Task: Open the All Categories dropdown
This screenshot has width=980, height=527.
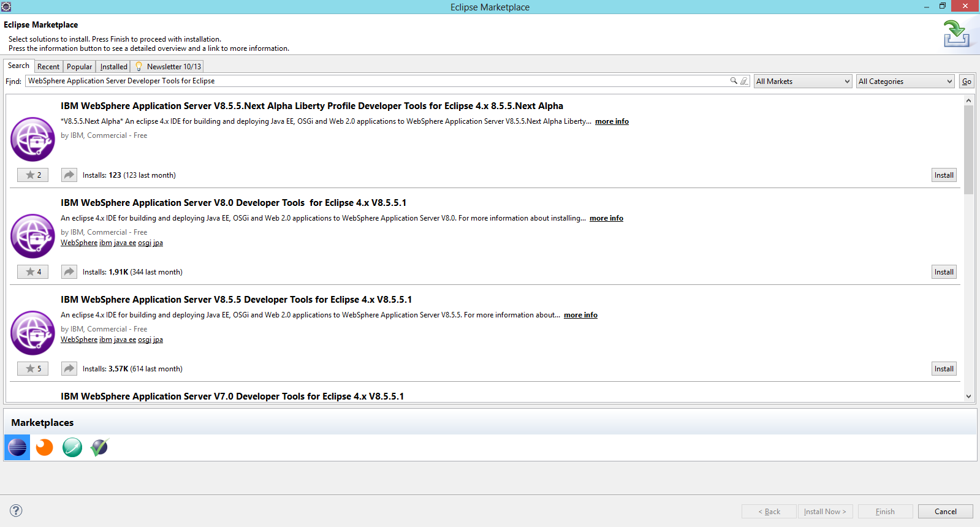Action: [x=905, y=82]
